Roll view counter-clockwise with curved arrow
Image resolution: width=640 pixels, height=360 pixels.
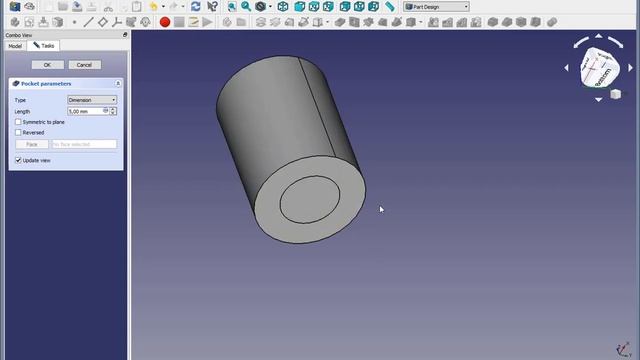(x=581, y=42)
